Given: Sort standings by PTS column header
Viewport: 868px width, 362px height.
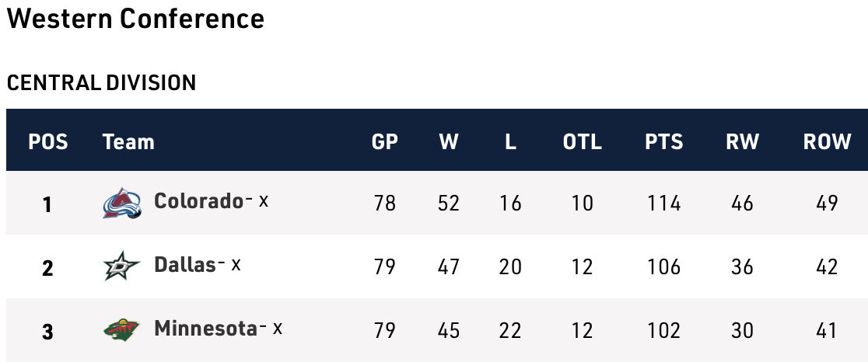Looking at the screenshot, I should click(x=663, y=142).
